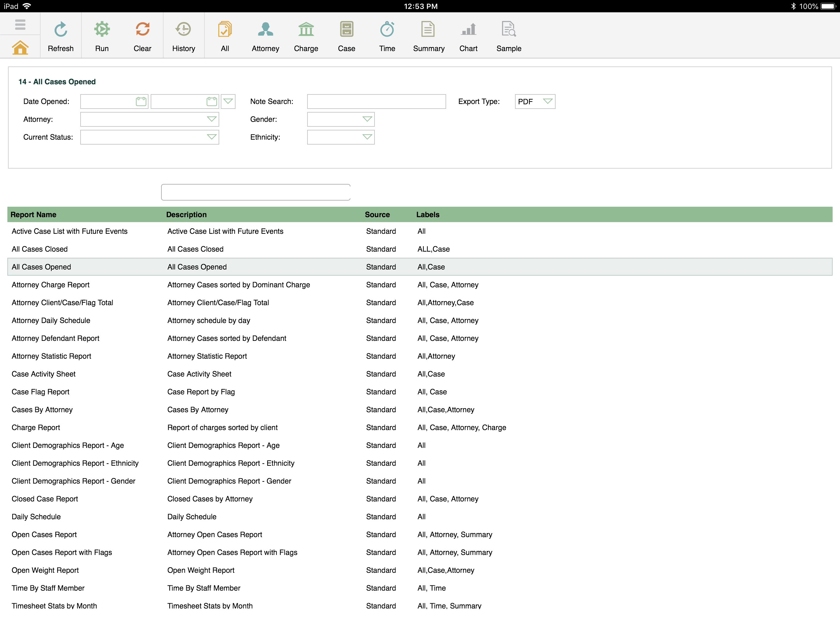Sort by Report Name column header
The image size is (840, 630).
coord(34,214)
